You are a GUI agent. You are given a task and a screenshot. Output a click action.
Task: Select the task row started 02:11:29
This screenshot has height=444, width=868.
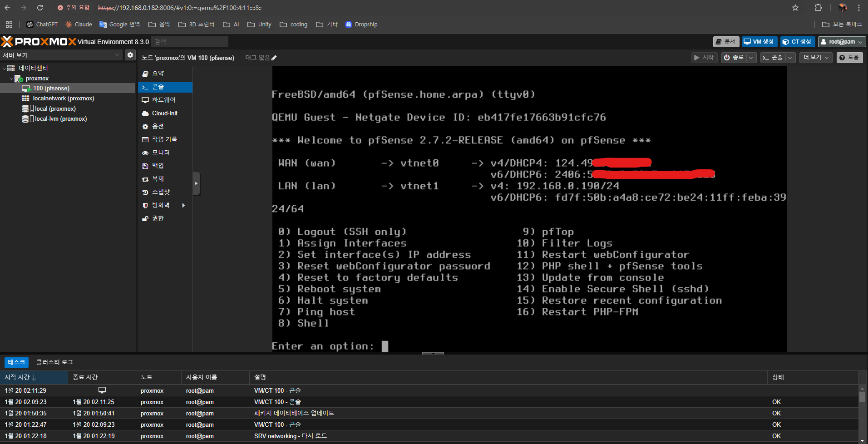tap(429, 390)
